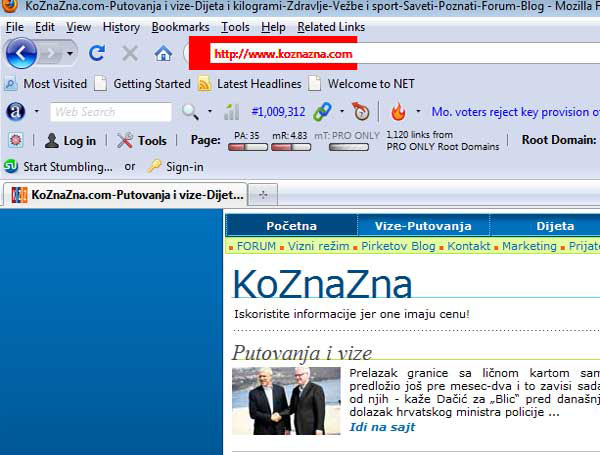Follow the 'Idi na sajt' link

click(382, 427)
